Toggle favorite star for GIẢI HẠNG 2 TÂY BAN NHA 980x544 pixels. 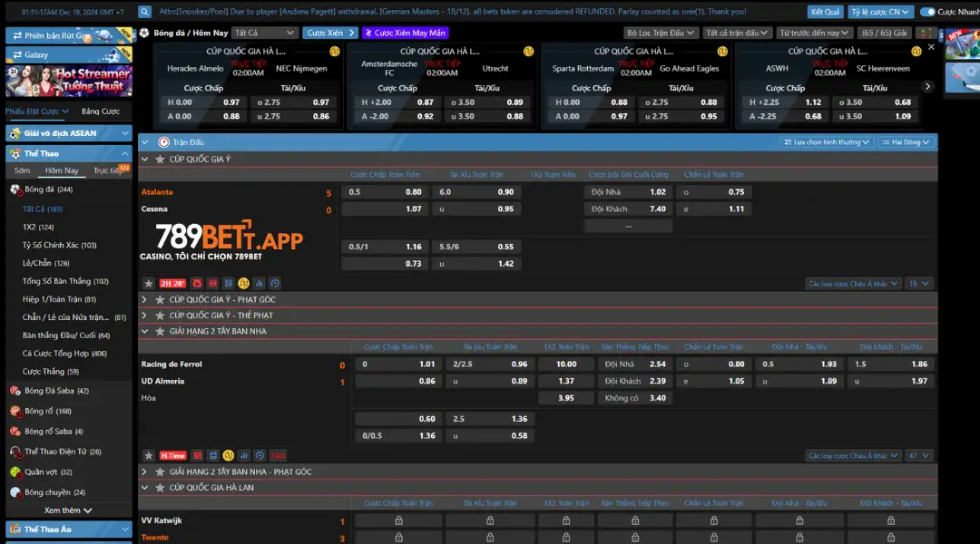tap(160, 331)
